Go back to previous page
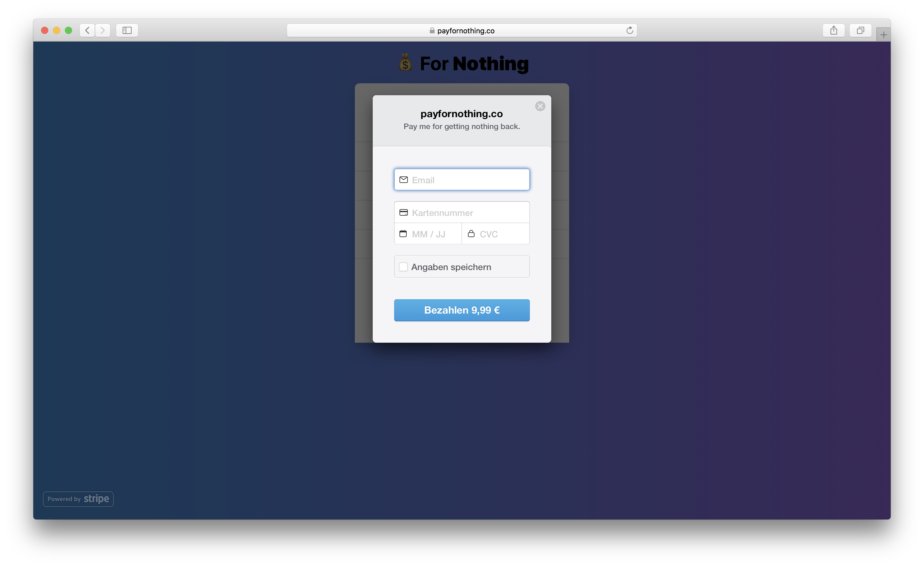The image size is (924, 567). click(87, 30)
